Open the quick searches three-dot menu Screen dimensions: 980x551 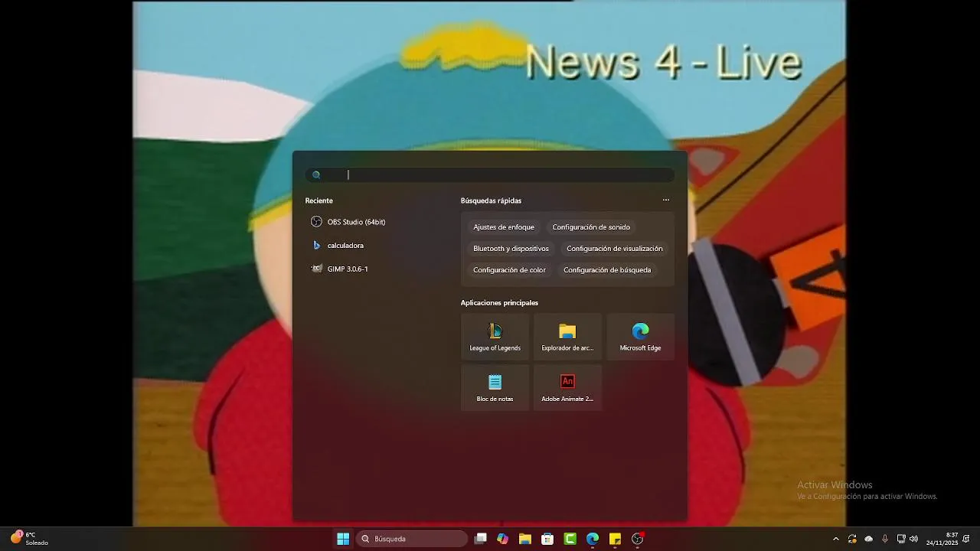click(666, 201)
